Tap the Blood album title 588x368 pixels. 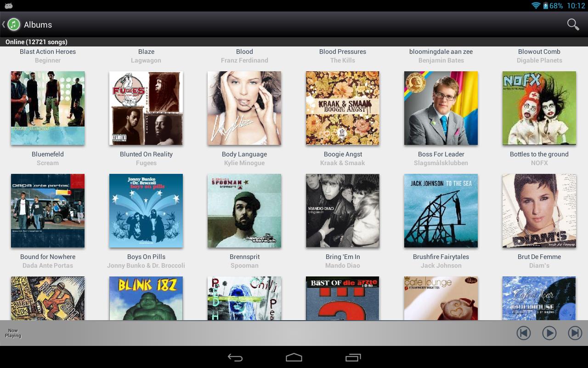[244, 52]
